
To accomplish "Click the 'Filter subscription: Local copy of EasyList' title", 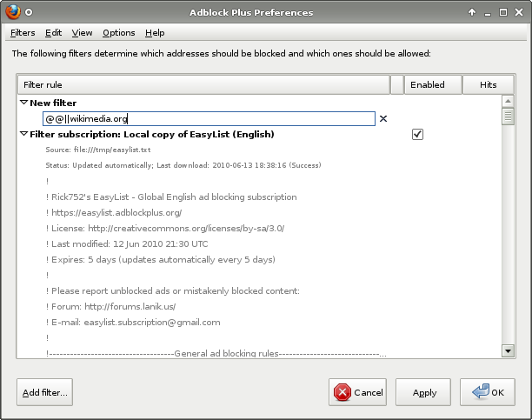I will click(x=152, y=134).
